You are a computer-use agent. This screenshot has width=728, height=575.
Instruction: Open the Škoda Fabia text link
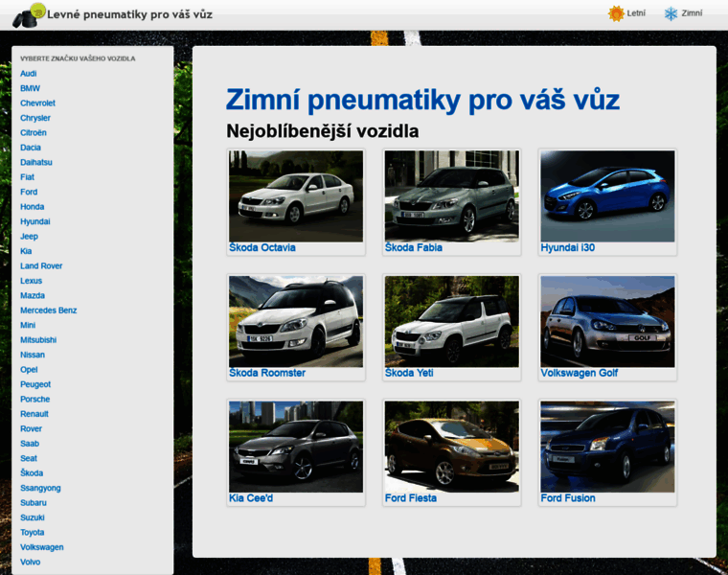coord(414,247)
